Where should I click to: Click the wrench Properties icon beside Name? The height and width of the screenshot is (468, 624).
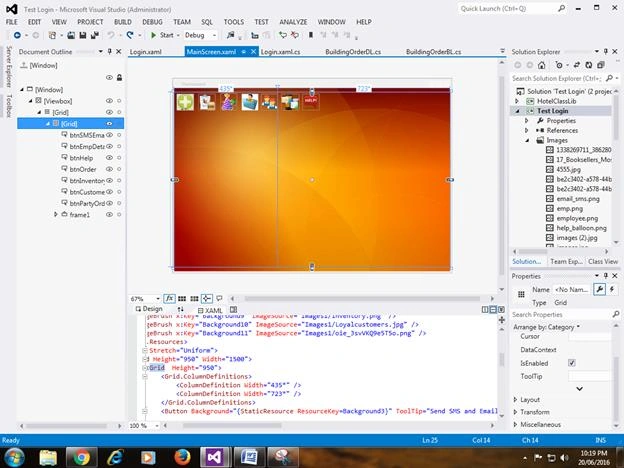pyautogui.click(x=599, y=289)
